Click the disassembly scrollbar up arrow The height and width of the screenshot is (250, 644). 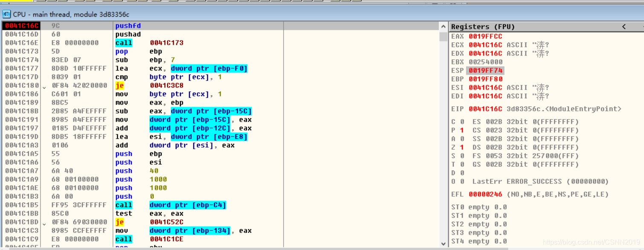point(443,26)
